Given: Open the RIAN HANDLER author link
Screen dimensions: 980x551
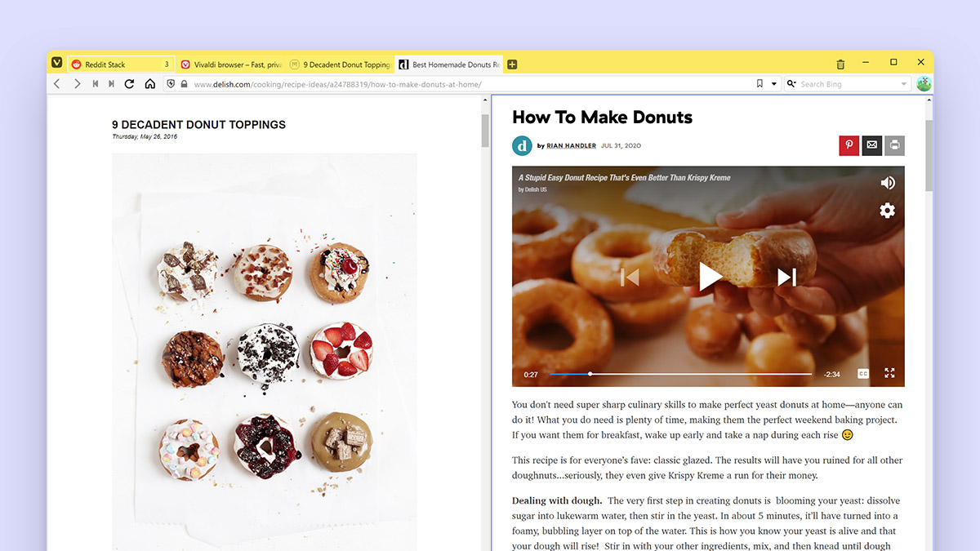Looking at the screenshot, I should pos(570,145).
